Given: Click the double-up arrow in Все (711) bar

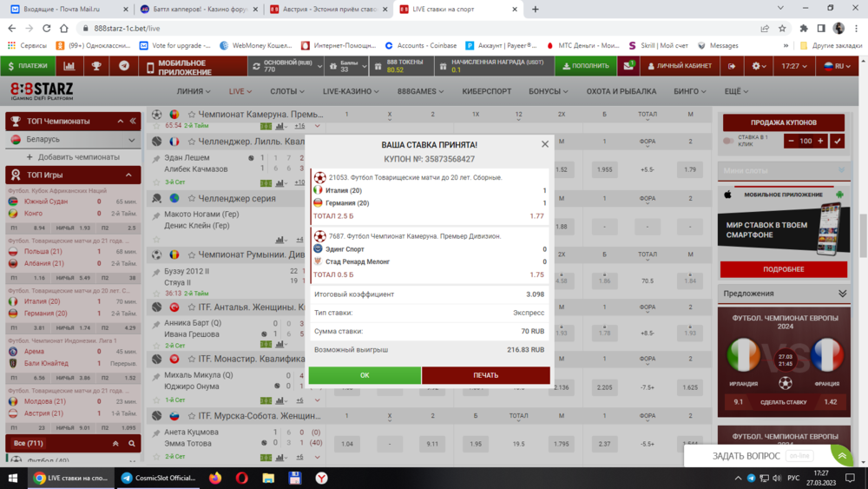Looking at the screenshot, I should 115,443.
